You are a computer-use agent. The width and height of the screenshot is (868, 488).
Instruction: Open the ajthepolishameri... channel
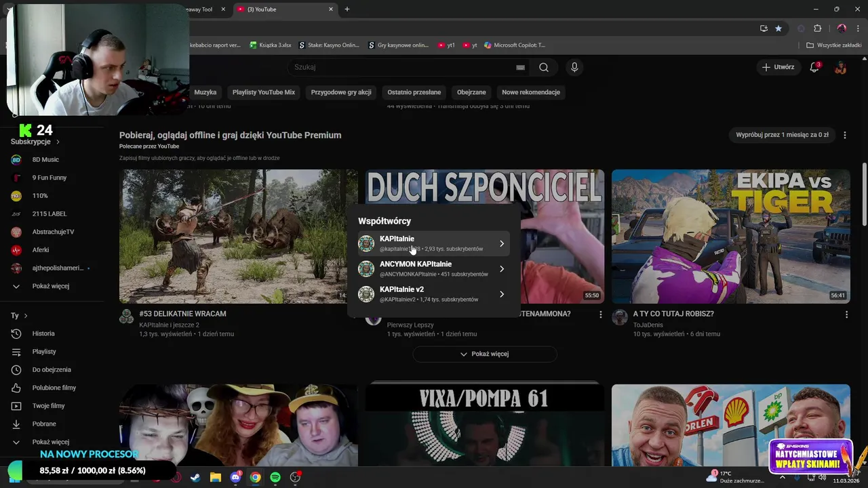58,268
